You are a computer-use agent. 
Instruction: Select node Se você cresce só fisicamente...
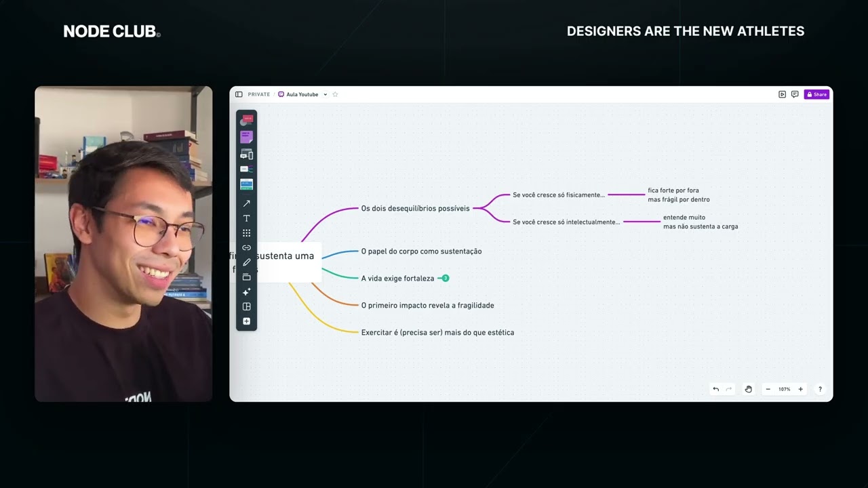559,195
